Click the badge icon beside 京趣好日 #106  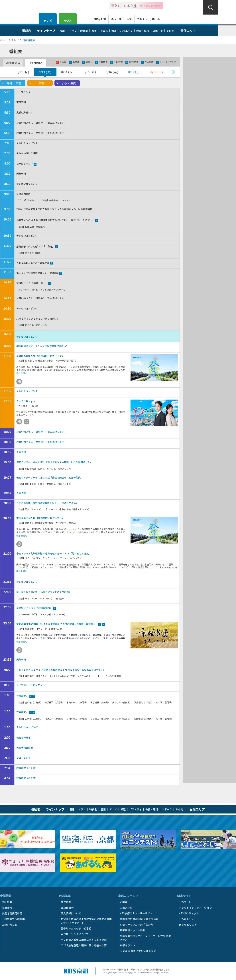click(54, 608)
